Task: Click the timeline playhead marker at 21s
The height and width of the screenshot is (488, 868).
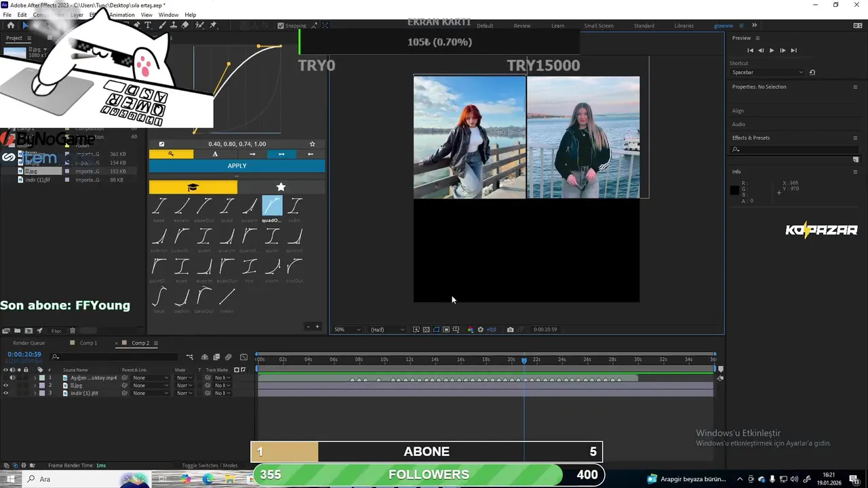Action: [x=524, y=360]
